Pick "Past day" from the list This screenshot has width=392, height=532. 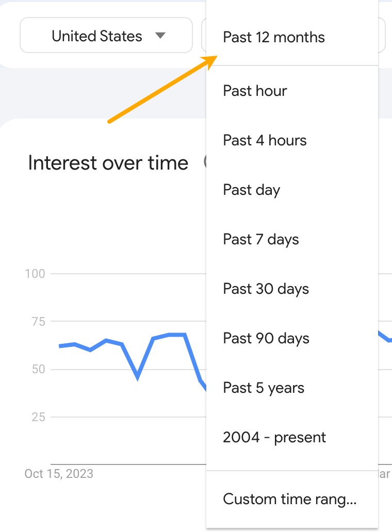[252, 190]
